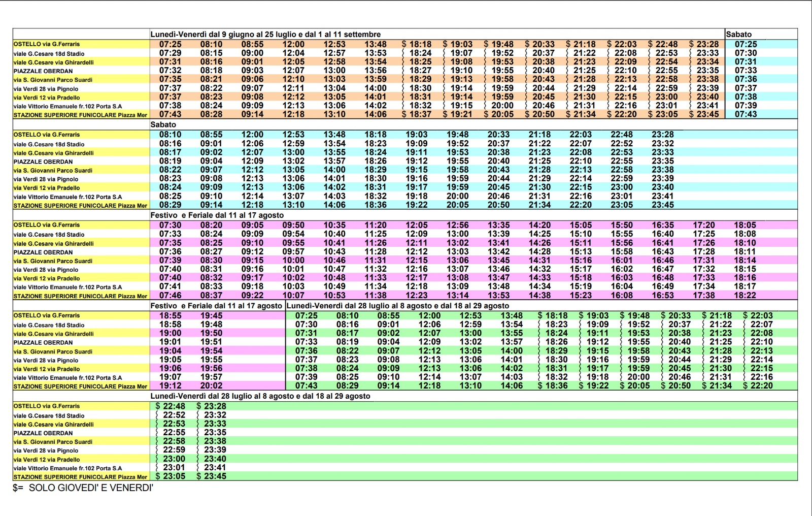Click the 16:35 departure time
This screenshot has width=812, height=516.
663,225
